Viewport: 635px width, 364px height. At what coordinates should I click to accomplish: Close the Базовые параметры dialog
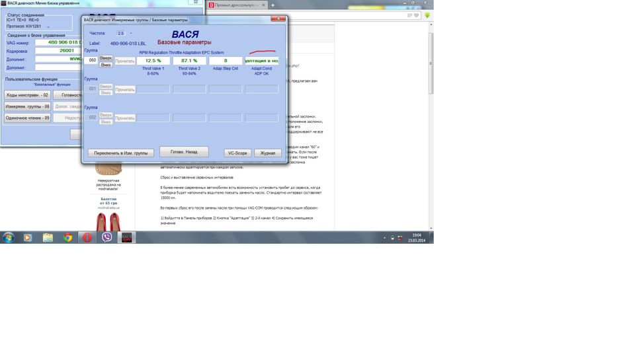click(278, 18)
